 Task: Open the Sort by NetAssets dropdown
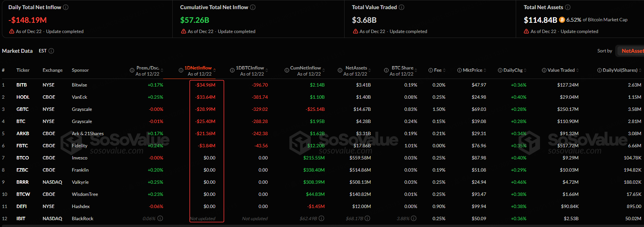pyautogui.click(x=631, y=51)
